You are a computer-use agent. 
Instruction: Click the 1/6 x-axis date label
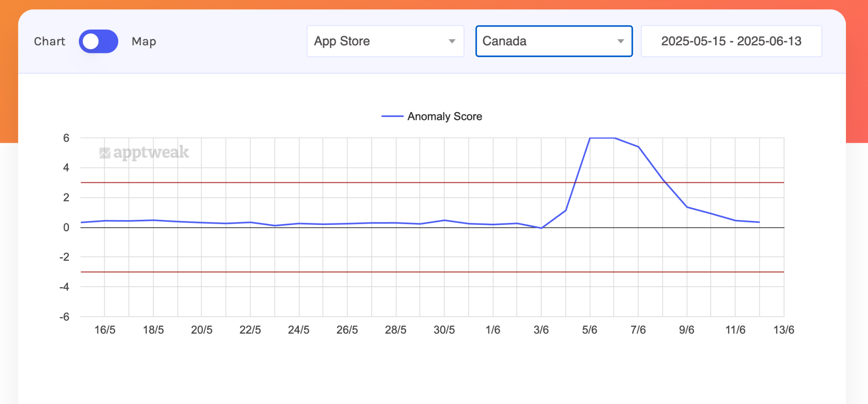click(493, 330)
